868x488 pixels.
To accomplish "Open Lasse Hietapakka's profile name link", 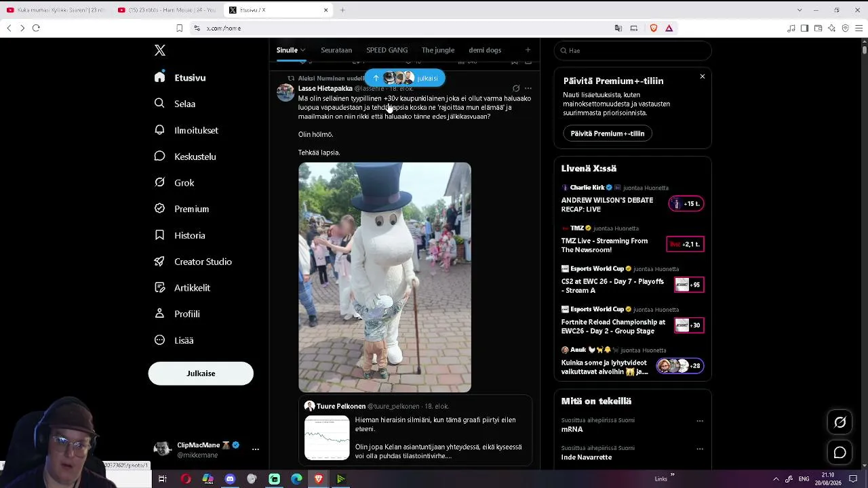I will coord(325,88).
